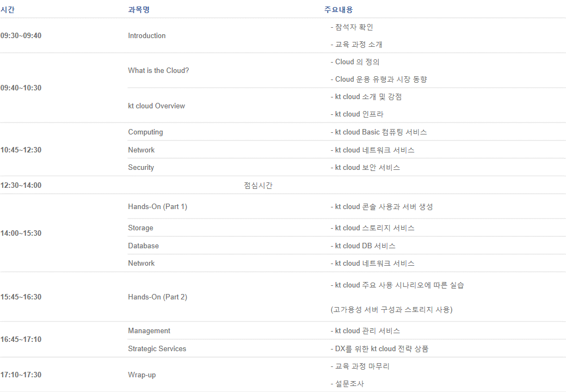Click the 주요내용 column header

[338, 9]
